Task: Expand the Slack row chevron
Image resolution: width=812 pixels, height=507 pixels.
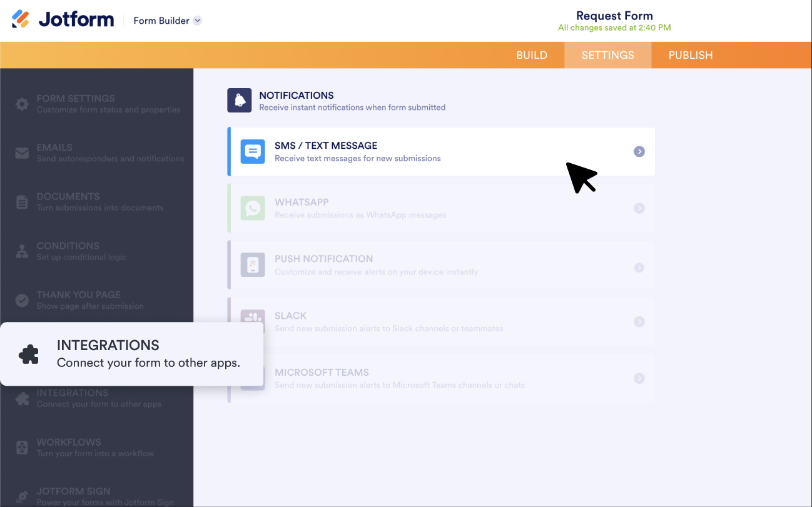Action: point(639,321)
